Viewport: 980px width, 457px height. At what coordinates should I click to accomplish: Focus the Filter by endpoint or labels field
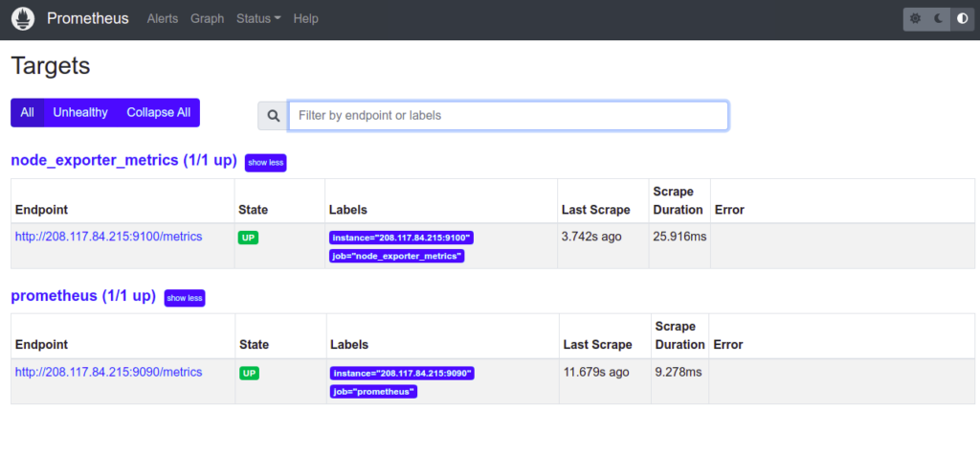pos(508,116)
